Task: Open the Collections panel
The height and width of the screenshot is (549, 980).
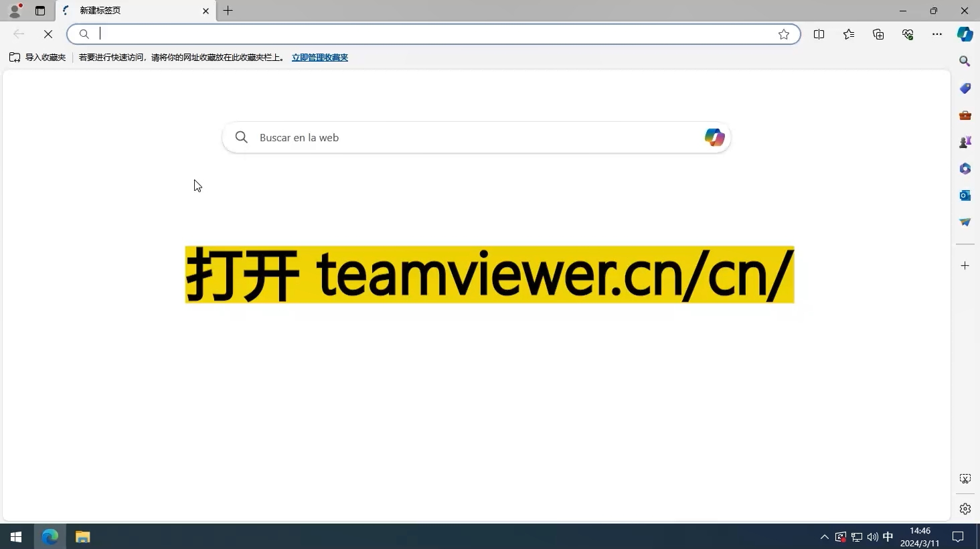Action: click(878, 34)
